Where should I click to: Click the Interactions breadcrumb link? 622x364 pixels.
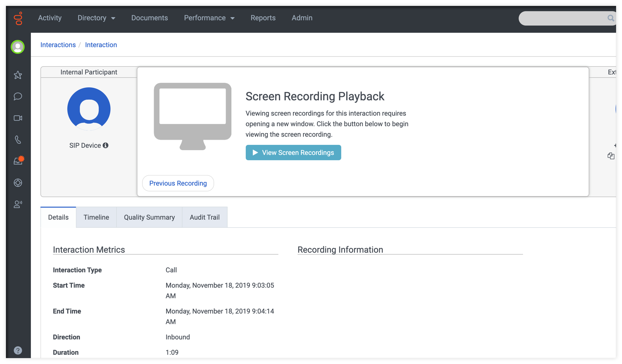tap(58, 45)
